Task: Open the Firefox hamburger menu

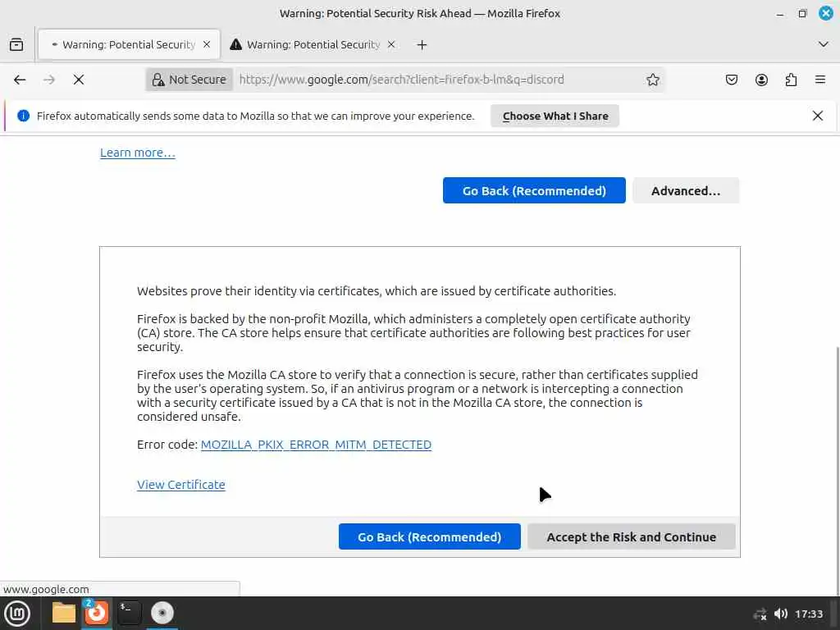Action: click(820, 80)
